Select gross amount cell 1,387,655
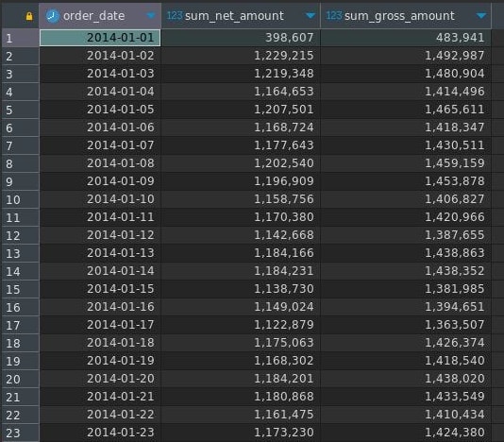504x442 pixels. click(406, 235)
